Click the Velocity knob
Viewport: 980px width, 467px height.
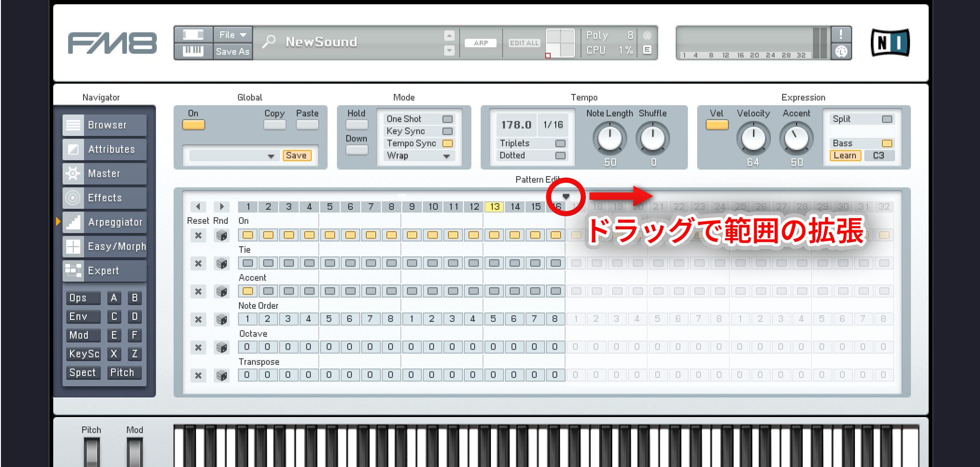point(753,138)
